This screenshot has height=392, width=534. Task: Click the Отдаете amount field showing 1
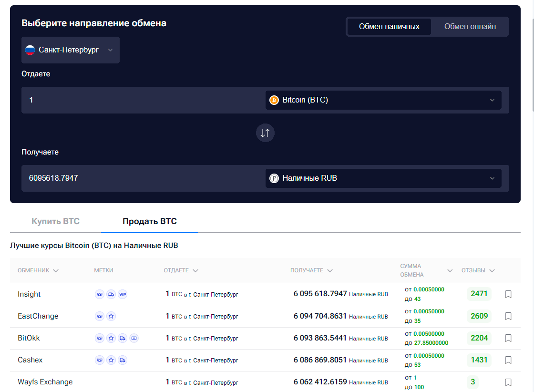[x=143, y=100]
